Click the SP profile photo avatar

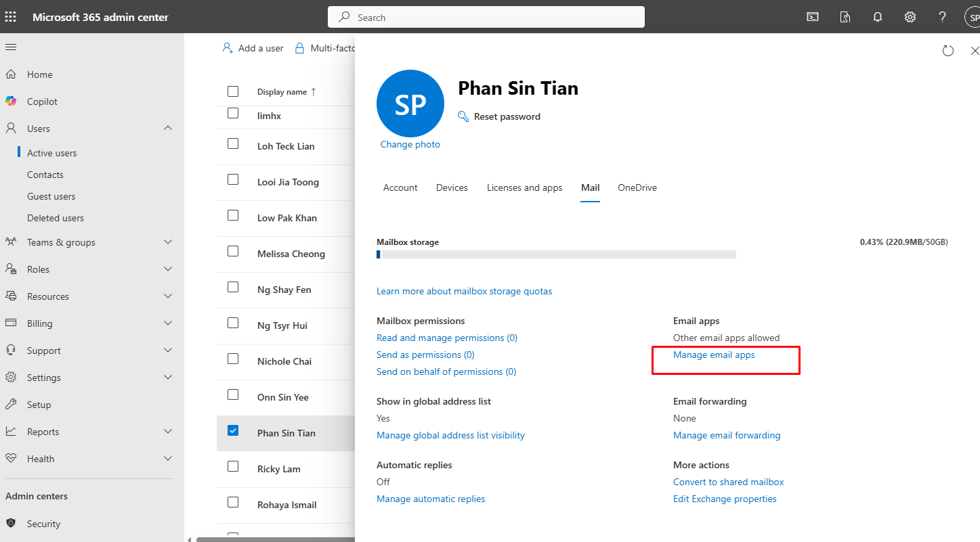click(410, 104)
